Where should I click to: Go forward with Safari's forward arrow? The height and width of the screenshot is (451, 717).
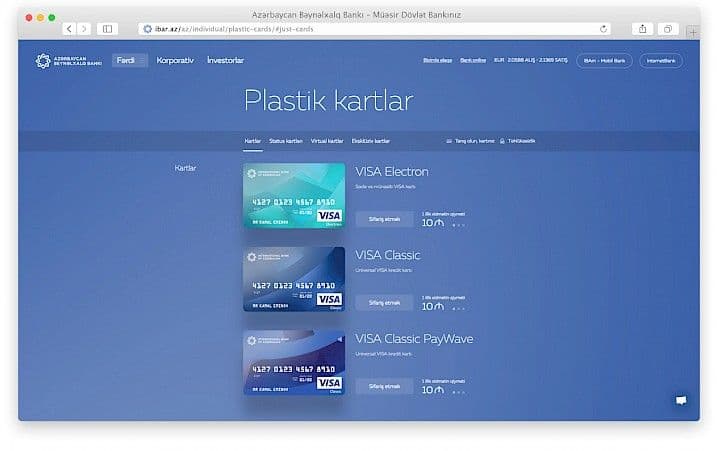[x=84, y=29]
